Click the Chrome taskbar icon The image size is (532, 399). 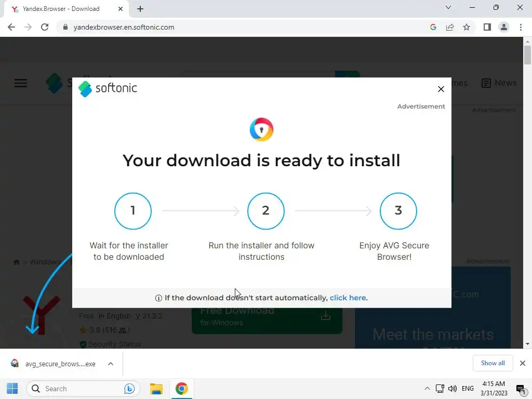181,389
